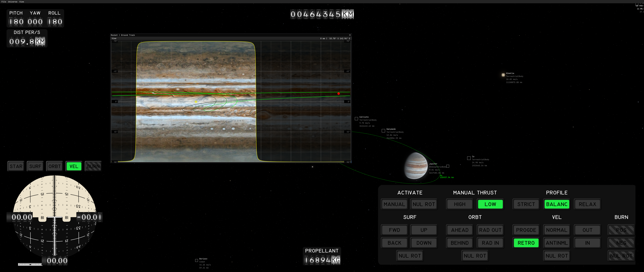Click the Rocket | Ground Track title bar

pos(231,35)
